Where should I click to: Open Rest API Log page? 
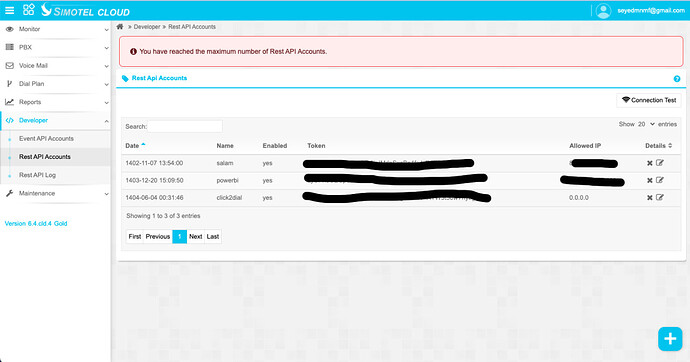(37, 175)
